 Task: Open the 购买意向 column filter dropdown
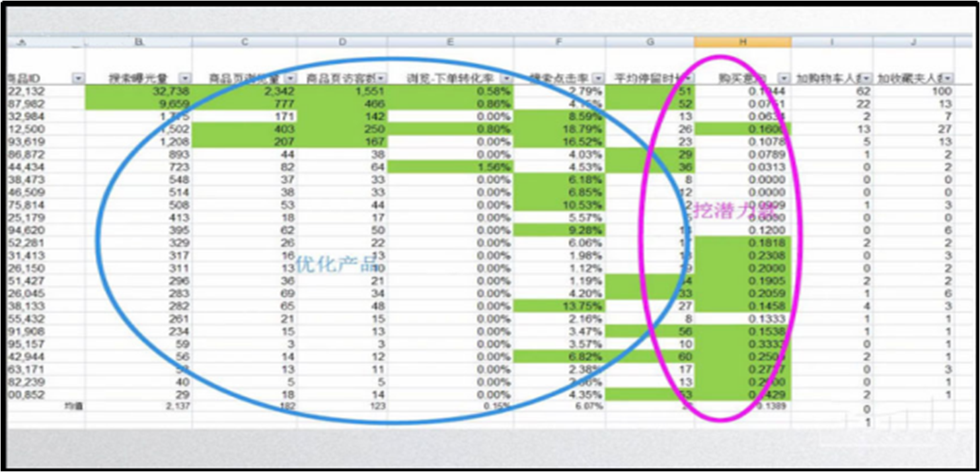(784, 79)
